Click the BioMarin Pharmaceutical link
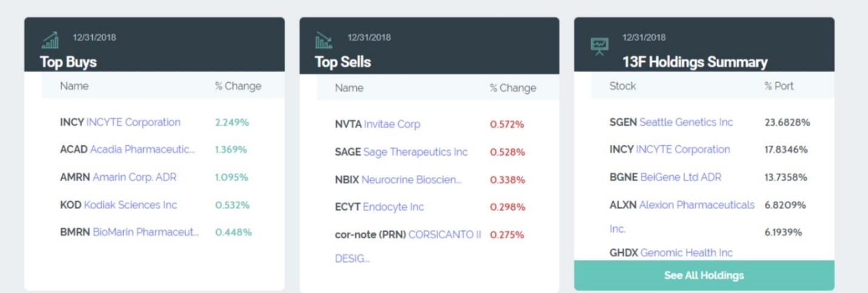 click(x=146, y=232)
